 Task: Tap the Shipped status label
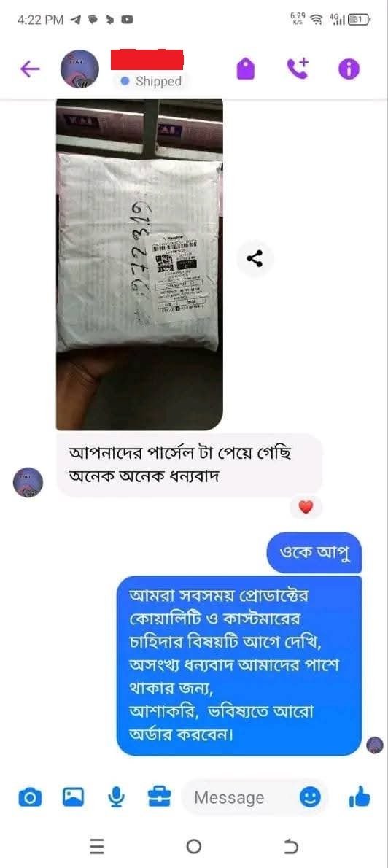click(152, 82)
